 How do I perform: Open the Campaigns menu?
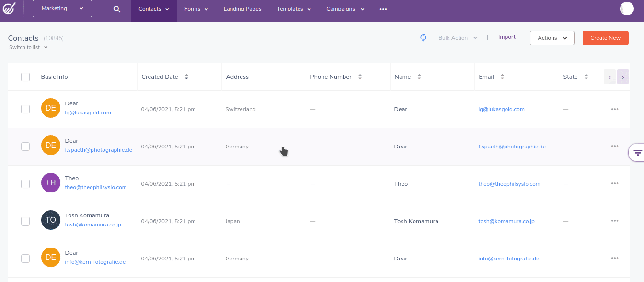point(345,9)
